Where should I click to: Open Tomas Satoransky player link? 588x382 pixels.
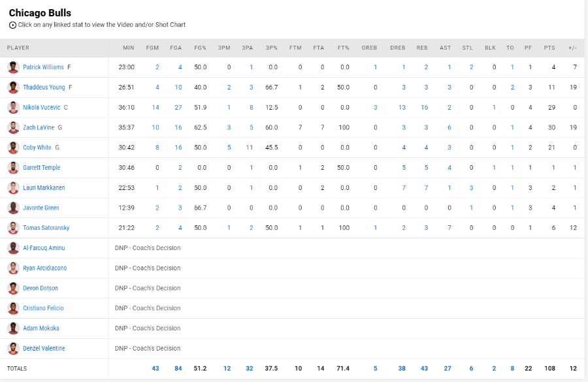click(x=46, y=227)
